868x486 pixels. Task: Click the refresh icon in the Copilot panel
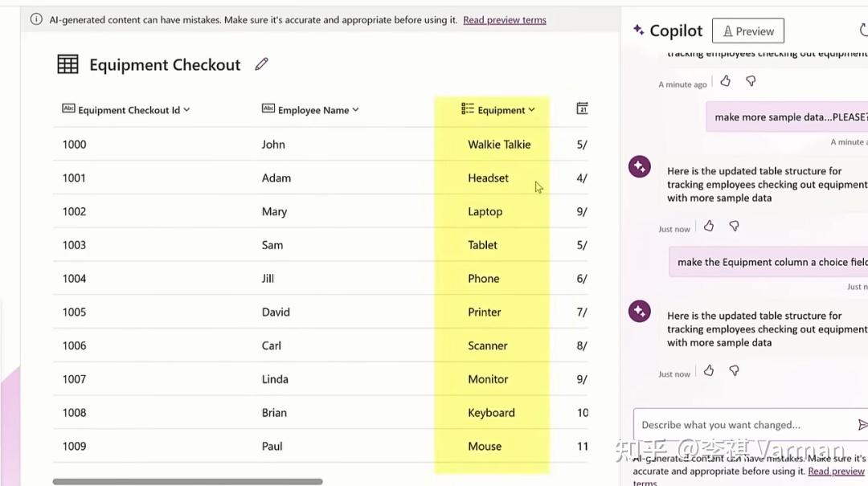[x=864, y=30]
